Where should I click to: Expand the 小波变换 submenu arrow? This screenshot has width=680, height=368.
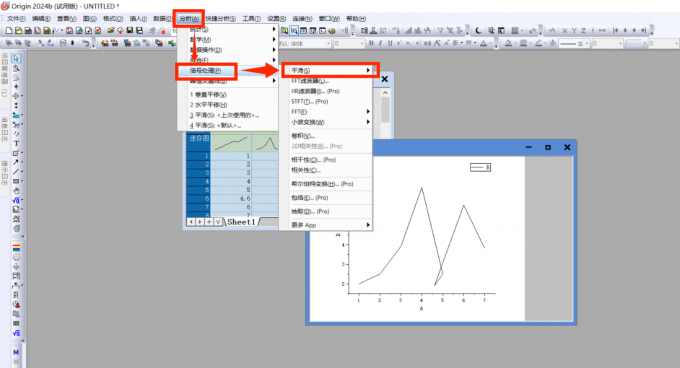point(368,122)
